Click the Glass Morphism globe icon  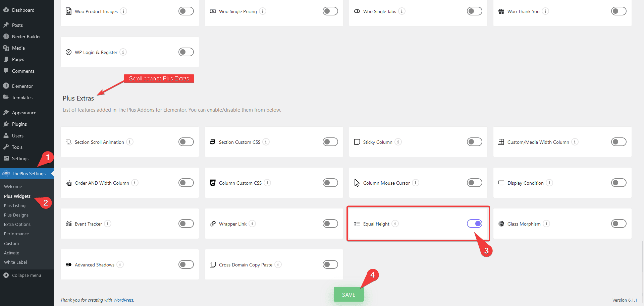(501, 224)
